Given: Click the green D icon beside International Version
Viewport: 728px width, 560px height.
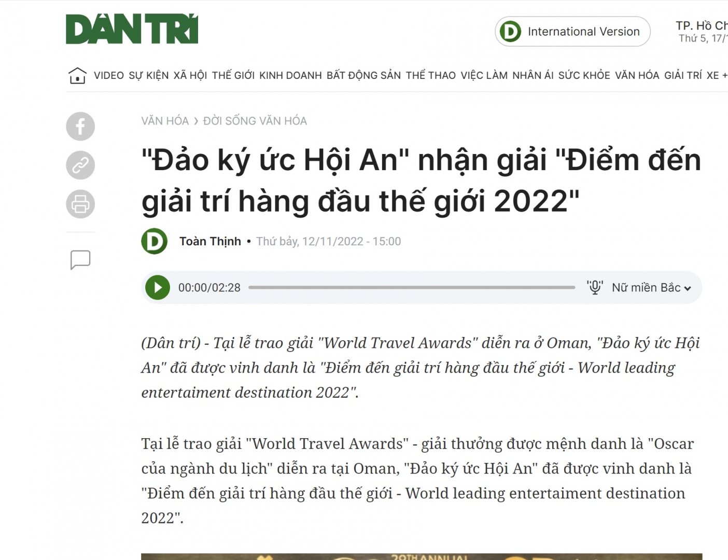Looking at the screenshot, I should click(510, 32).
